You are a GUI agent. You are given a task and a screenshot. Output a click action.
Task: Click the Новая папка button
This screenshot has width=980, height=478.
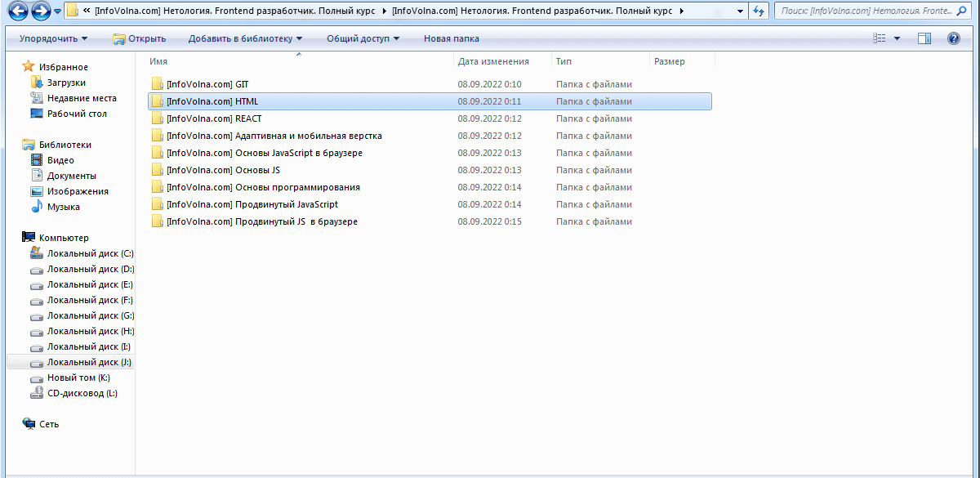pyautogui.click(x=452, y=38)
